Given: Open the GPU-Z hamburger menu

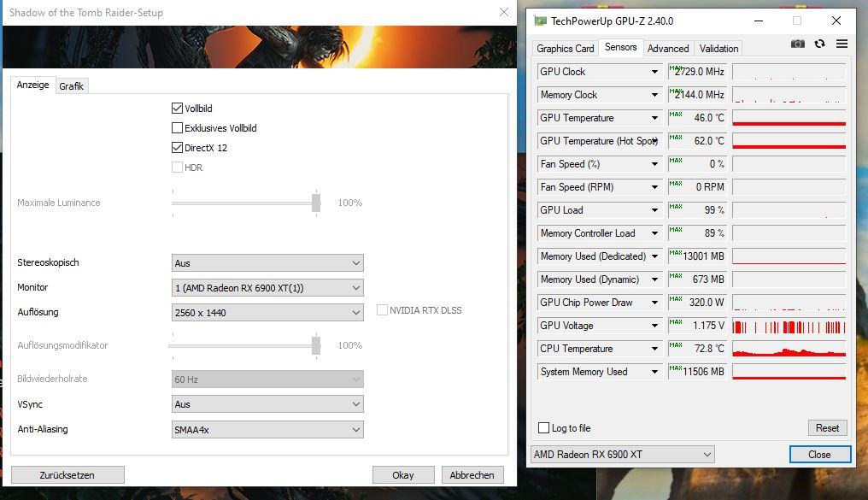Looking at the screenshot, I should click(842, 44).
